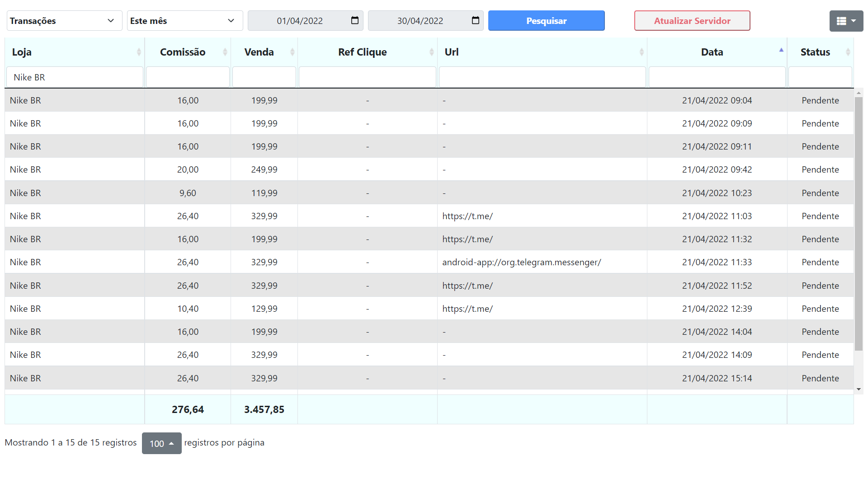Viewport: 868px width, 488px height.
Task: Open the calendar picker for start date
Action: click(356, 20)
